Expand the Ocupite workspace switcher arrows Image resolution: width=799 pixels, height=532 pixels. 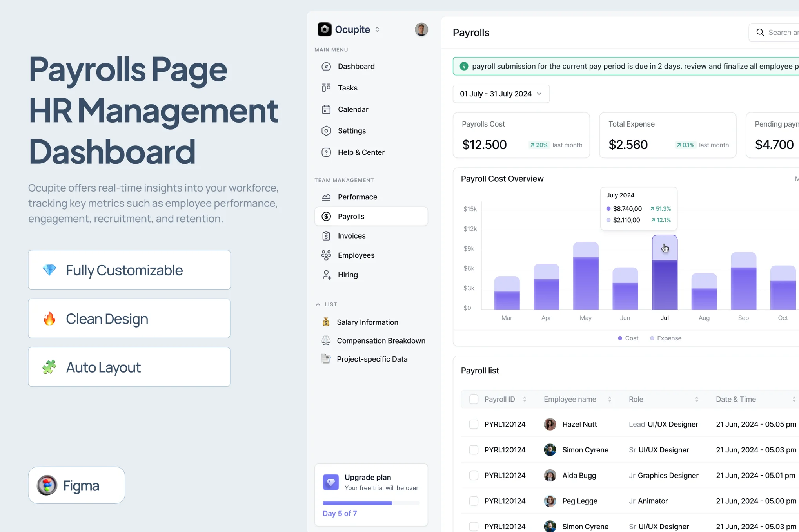377,29
